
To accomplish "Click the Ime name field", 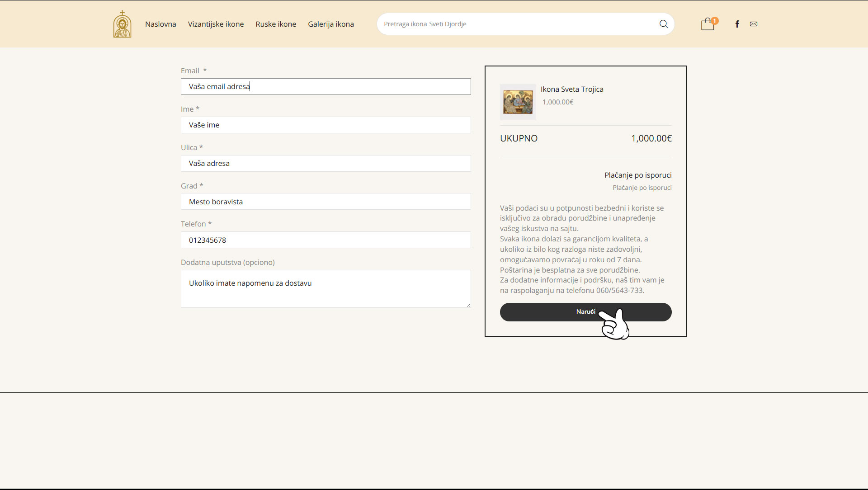I will click(325, 125).
